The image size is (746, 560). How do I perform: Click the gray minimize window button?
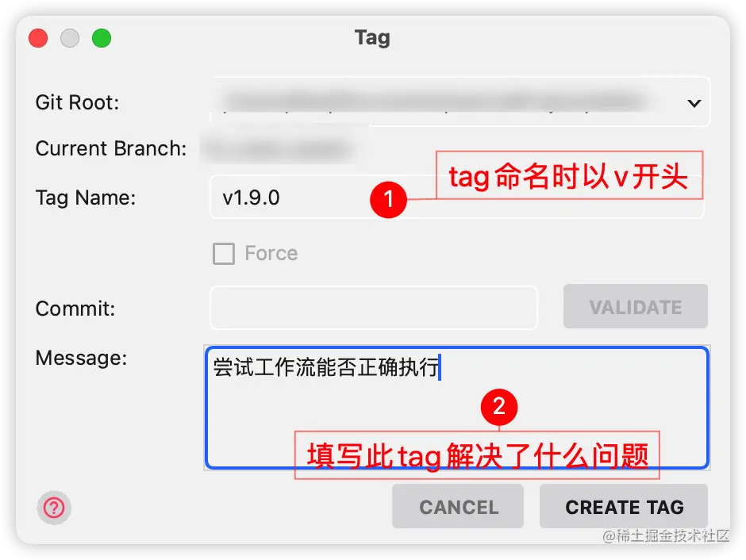(70, 38)
